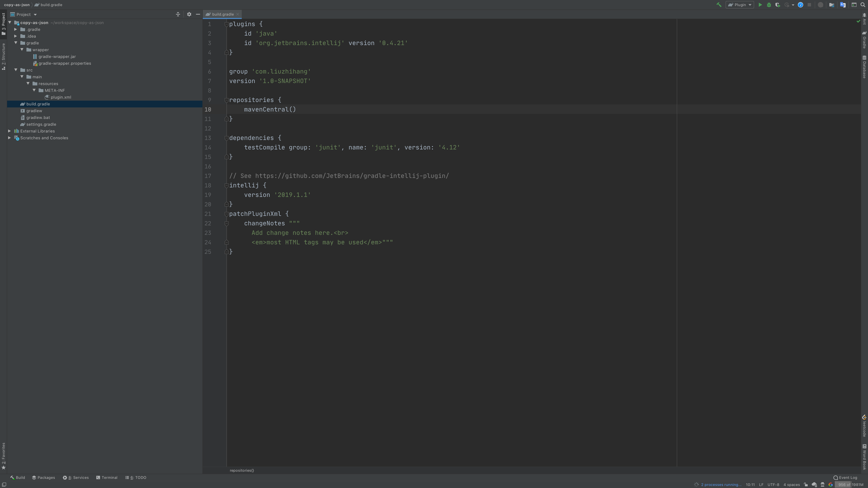The height and width of the screenshot is (488, 868).
Task: Select plugin.xml in the tree
Action: [61, 97]
